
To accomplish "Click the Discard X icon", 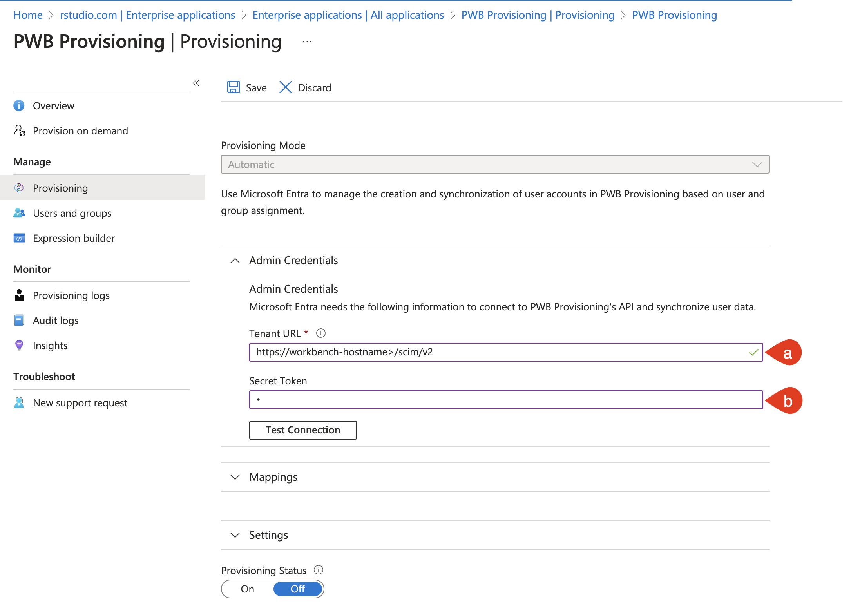I will [x=286, y=87].
